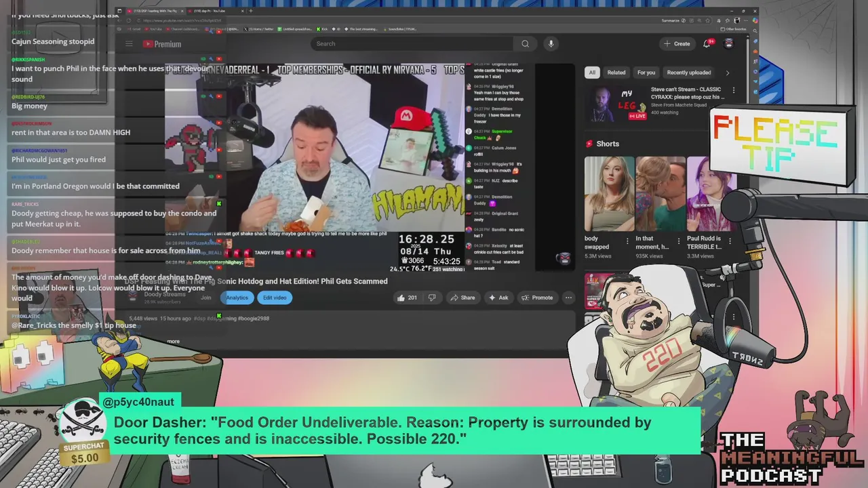Click the Doody Streams channel avatar
This screenshot has height=488, width=868.
coord(133,297)
